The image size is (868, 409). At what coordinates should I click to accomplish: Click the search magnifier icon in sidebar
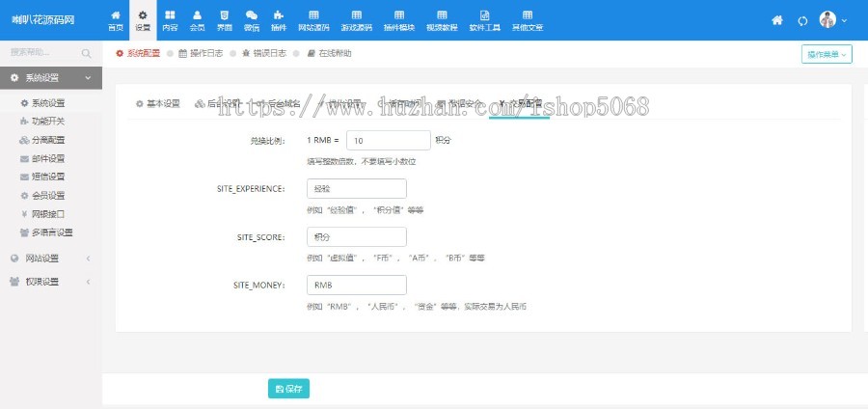pyautogui.click(x=87, y=53)
